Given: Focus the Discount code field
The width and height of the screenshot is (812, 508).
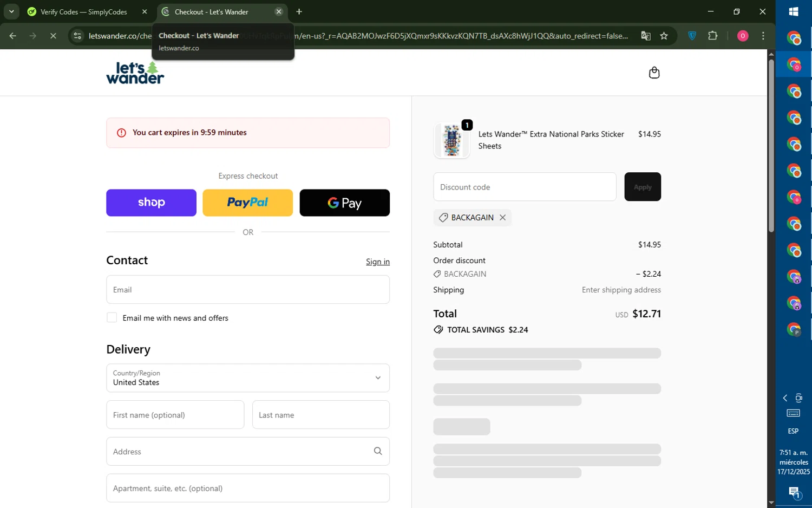Looking at the screenshot, I should 525,187.
